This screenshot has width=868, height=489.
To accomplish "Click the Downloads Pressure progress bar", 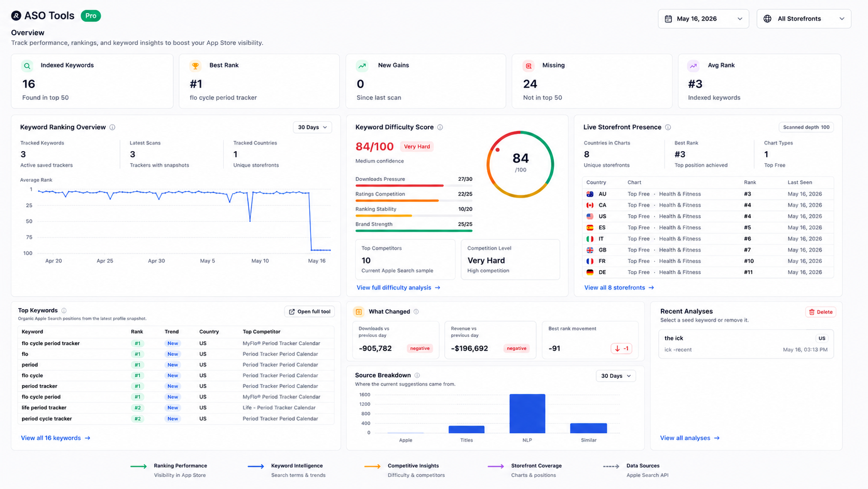I will tap(414, 186).
